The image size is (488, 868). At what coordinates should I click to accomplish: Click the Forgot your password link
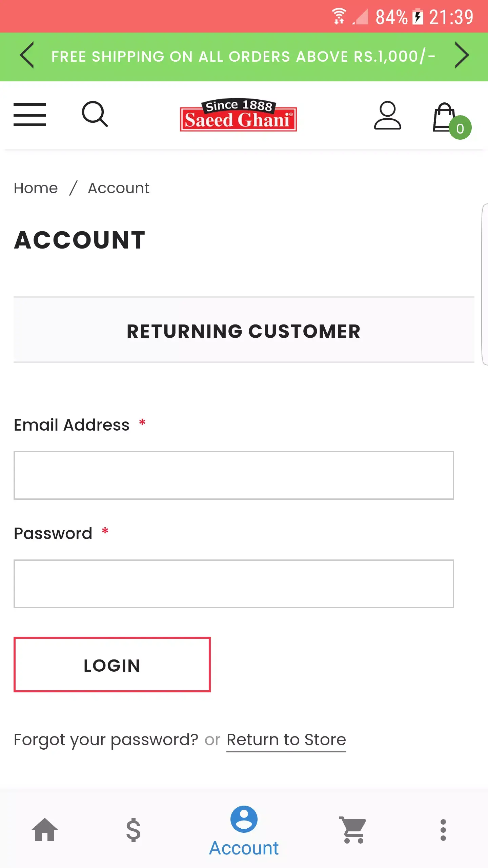click(x=106, y=740)
